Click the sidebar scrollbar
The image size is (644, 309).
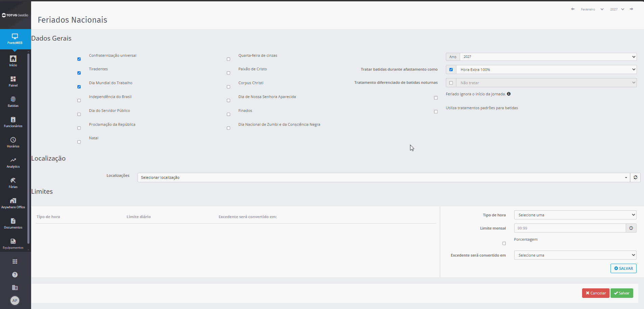coord(28,149)
